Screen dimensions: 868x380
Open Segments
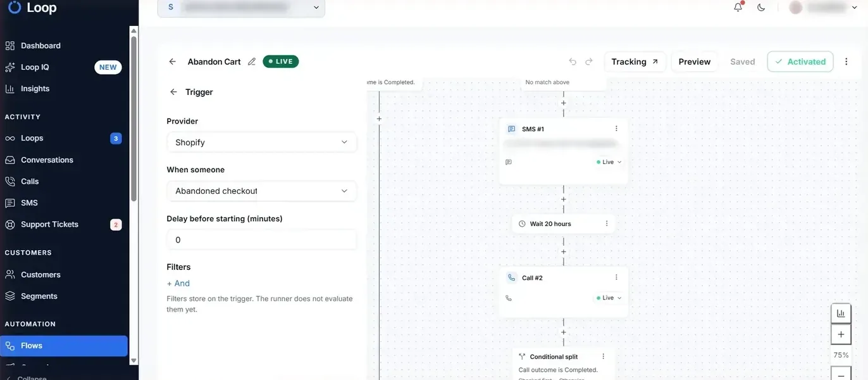tap(39, 296)
